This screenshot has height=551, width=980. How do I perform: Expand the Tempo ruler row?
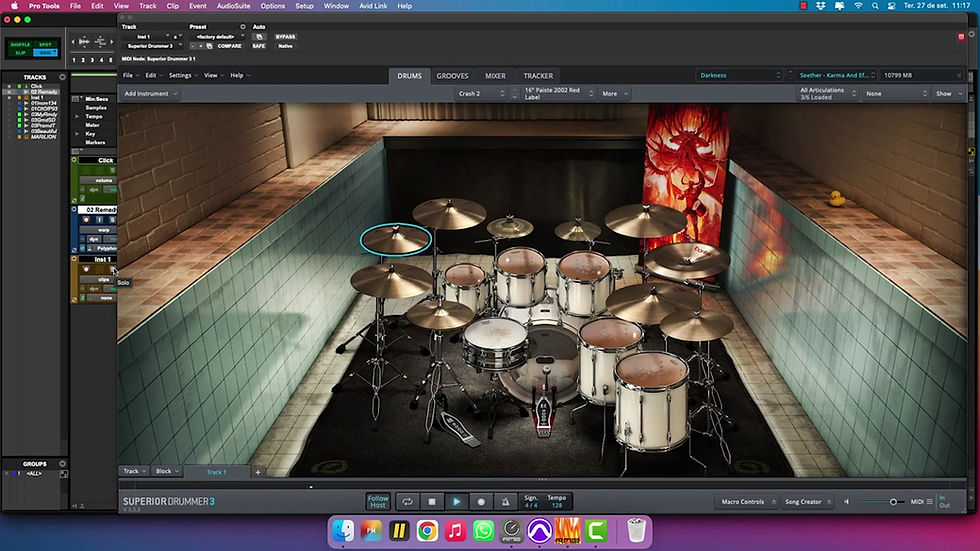(77, 116)
